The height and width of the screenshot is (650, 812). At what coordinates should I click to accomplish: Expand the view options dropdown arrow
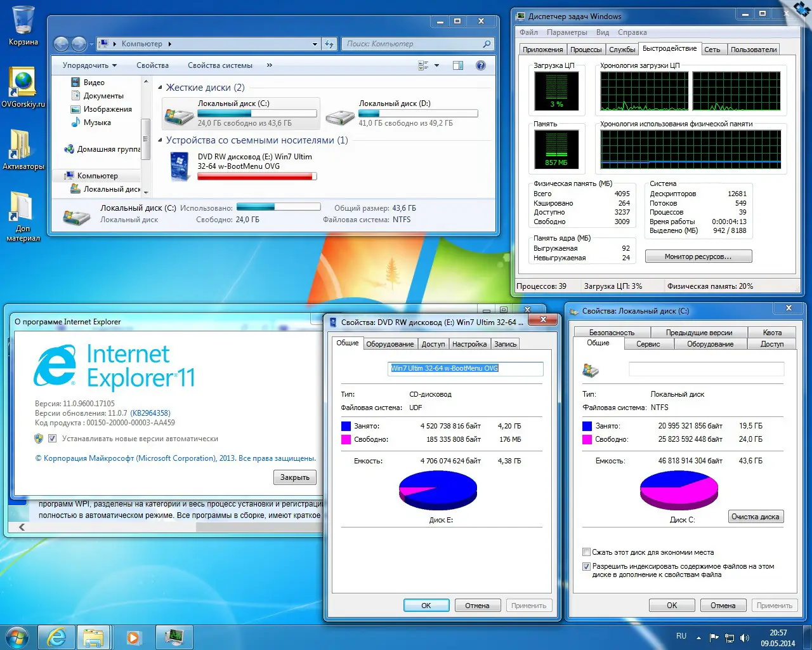(x=437, y=65)
